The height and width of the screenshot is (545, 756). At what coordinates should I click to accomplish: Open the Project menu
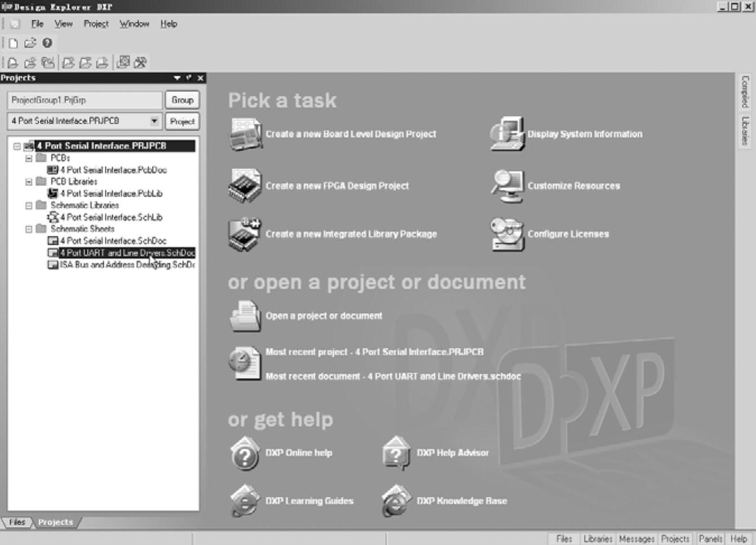(x=96, y=24)
